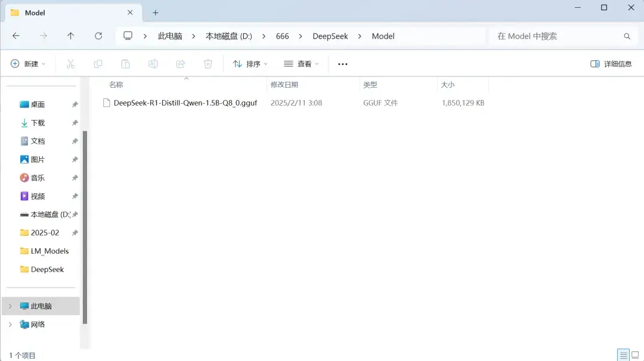Navigate to 此电脑 in breadcrumb
Viewport: 644px width, 361px height.
(x=170, y=36)
